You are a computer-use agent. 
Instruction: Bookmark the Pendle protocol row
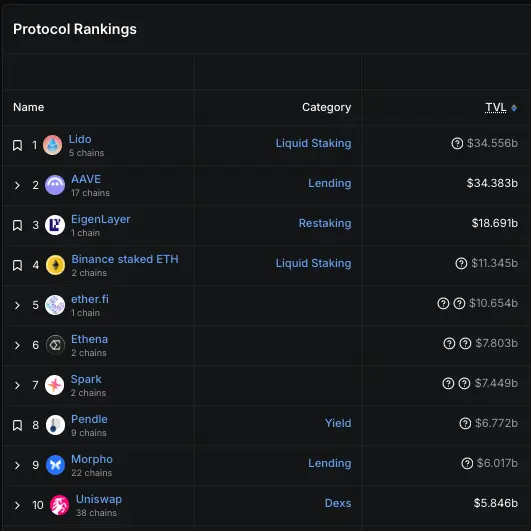pos(18,425)
